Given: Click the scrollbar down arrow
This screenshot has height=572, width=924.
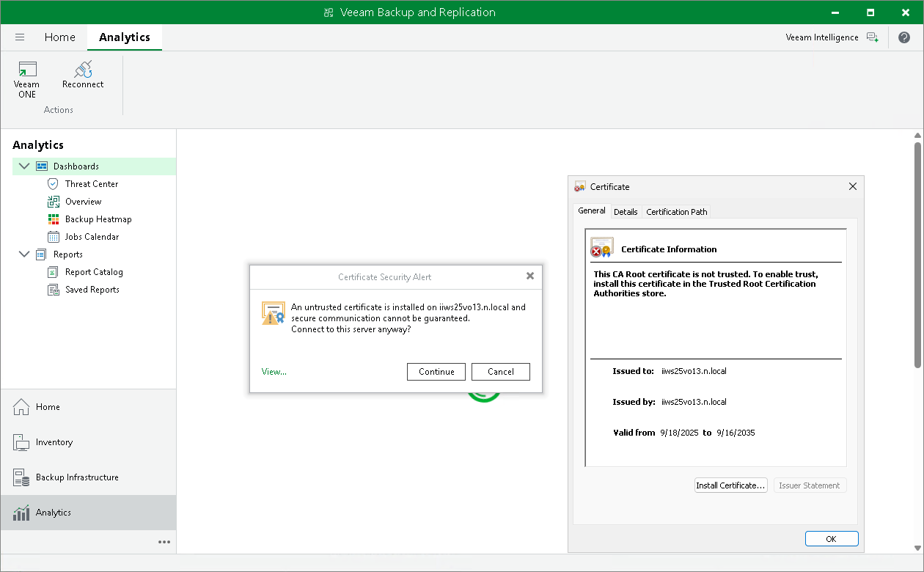Looking at the screenshot, I should click(917, 548).
